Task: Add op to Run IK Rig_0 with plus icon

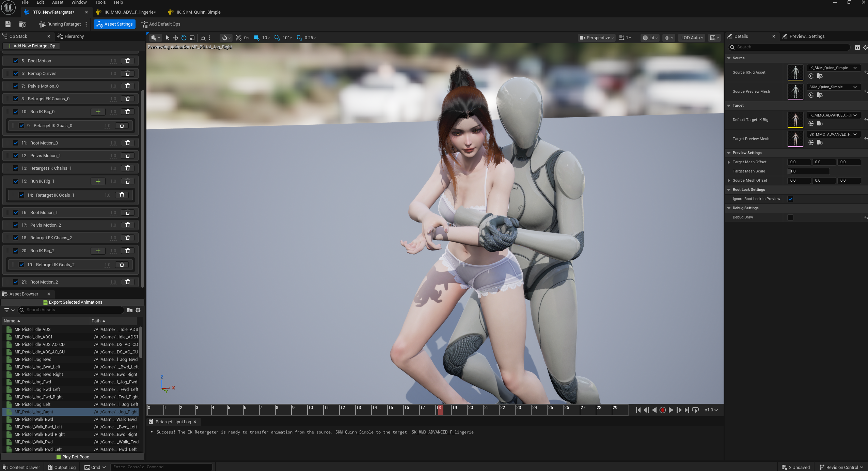Action: [98, 112]
